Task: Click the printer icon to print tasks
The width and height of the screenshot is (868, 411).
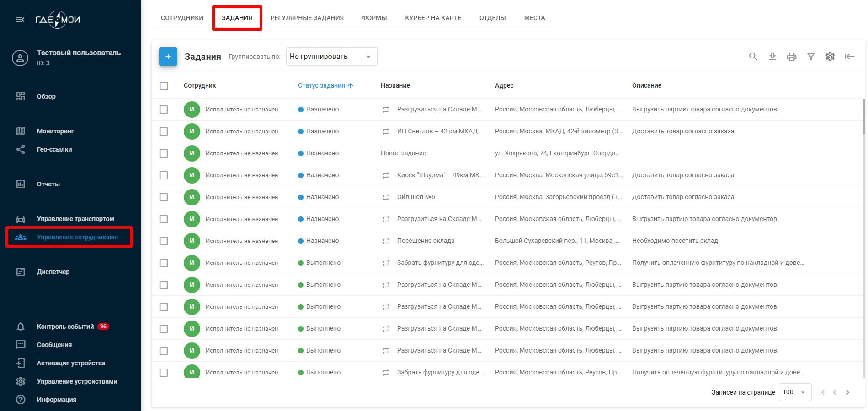Action: click(x=791, y=57)
